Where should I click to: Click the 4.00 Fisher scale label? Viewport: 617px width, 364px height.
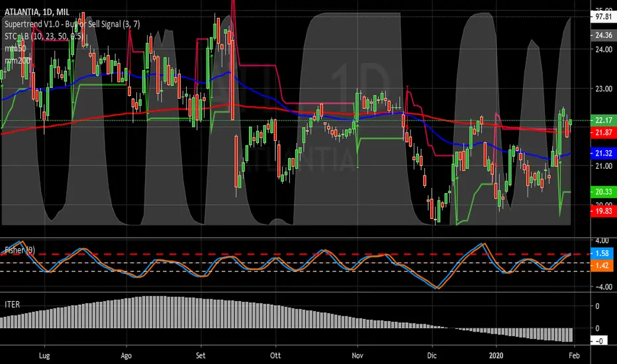(x=602, y=240)
